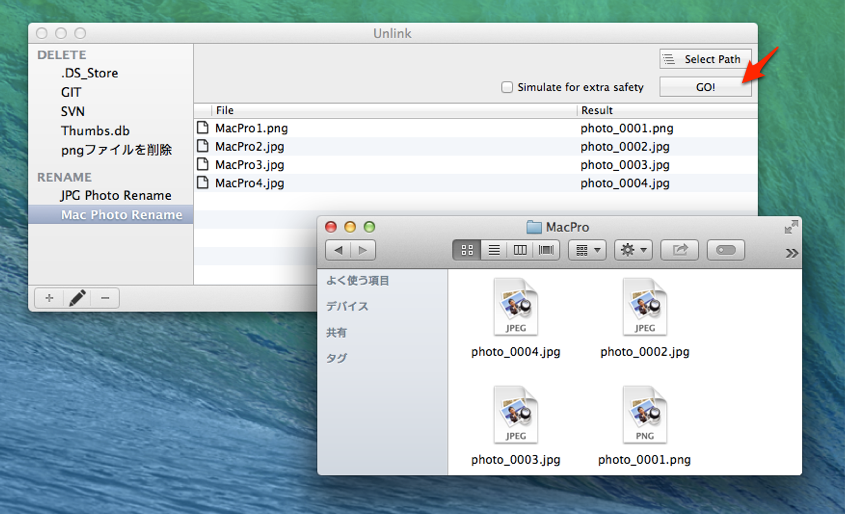The width and height of the screenshot is (845, 514).
Task: Switch Finder to column view
Action: (520, 250)
